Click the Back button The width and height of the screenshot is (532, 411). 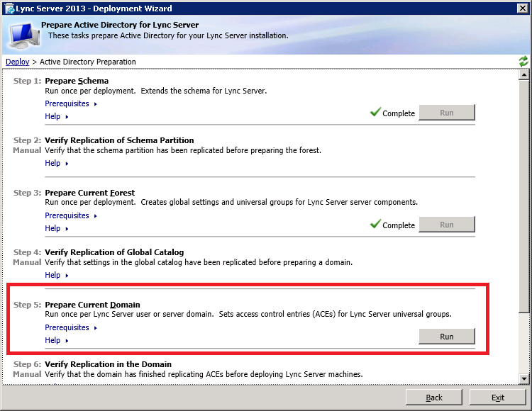434,398
